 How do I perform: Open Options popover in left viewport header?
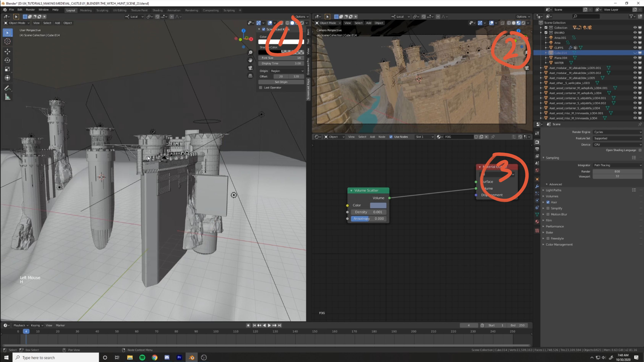(301, 17)
